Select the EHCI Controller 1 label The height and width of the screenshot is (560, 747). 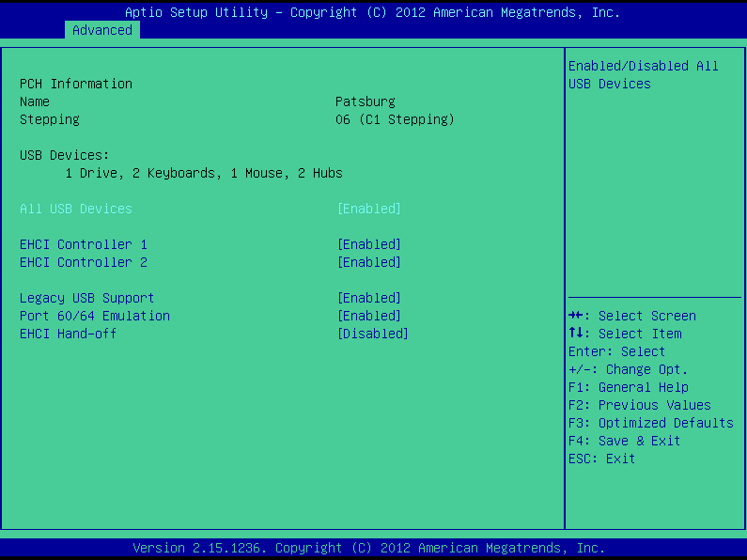coord(84,244)
